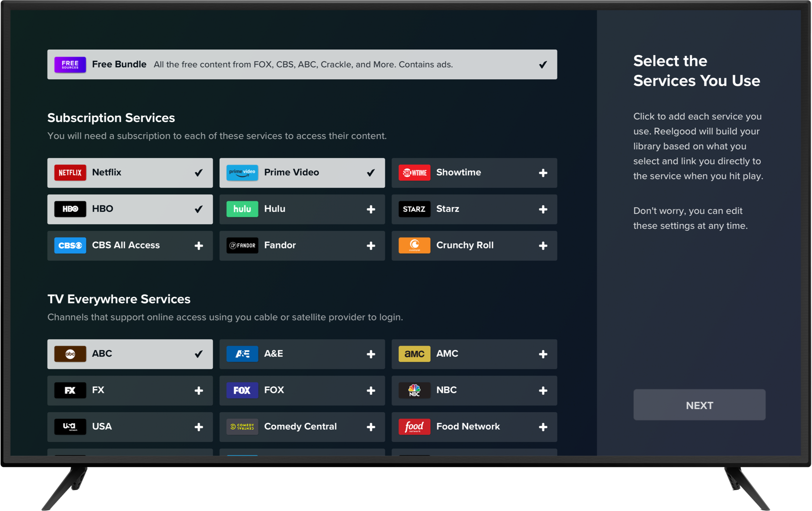Click the NBC peacock logo icon

tap(414, 390)
